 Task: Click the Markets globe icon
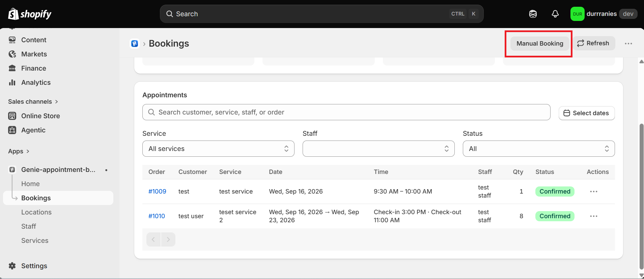click(12, 54)
